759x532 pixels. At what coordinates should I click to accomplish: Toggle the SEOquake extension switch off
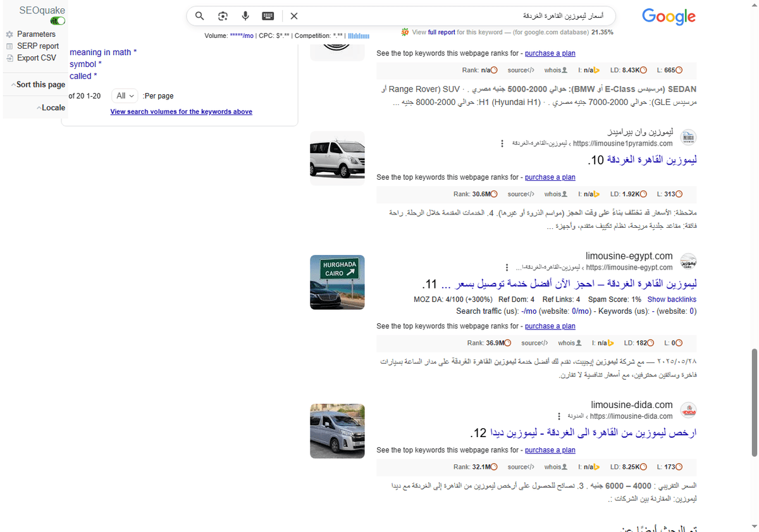pyautogui.click(x=57, y=20)
